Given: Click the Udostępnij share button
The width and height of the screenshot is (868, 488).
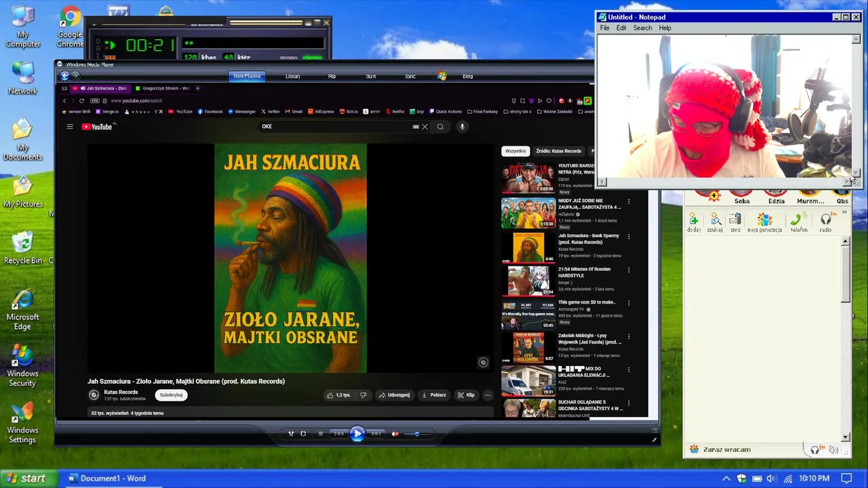Looking at the screenshot, I should tap(394, 395).
